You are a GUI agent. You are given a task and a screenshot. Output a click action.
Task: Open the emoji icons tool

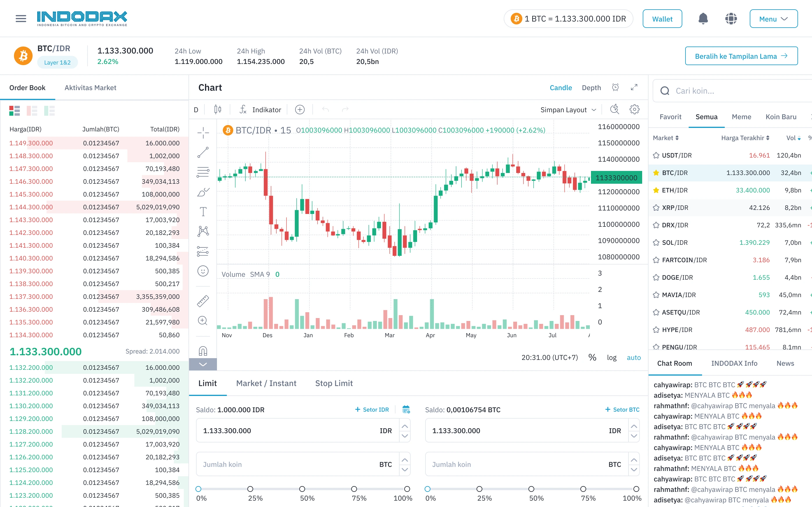203,271
